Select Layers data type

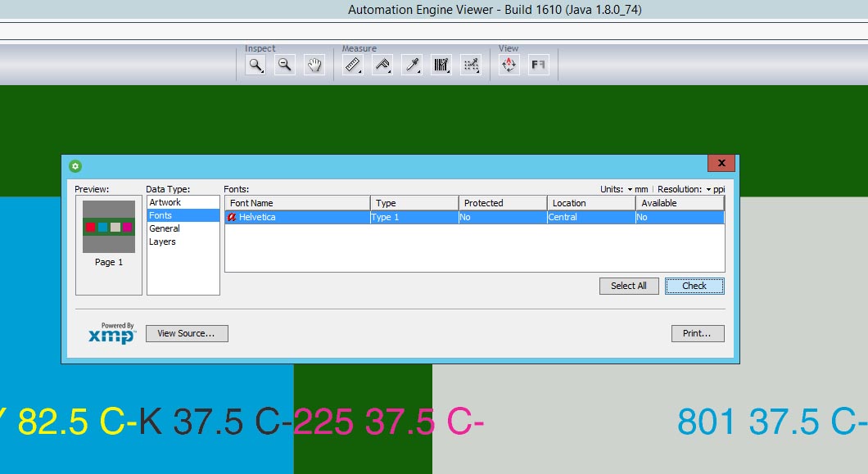point(183,242)
